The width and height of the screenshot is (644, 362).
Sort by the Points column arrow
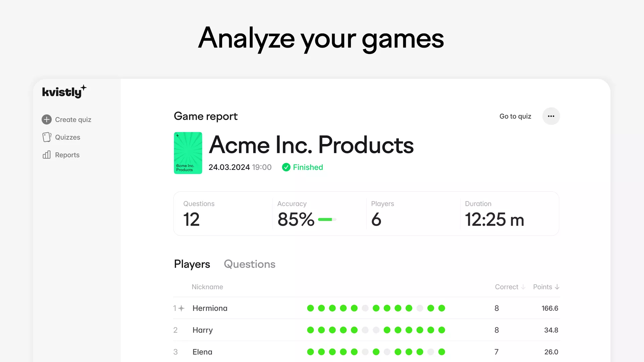557,287
